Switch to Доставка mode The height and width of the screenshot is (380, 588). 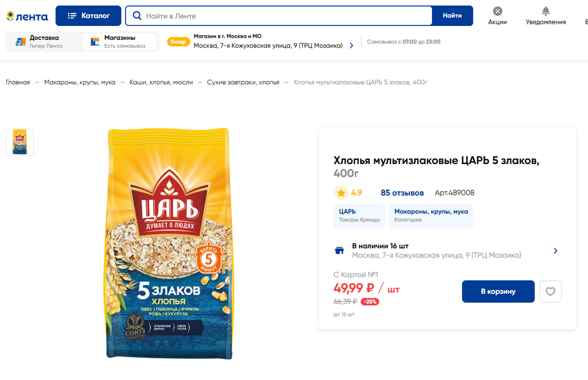(x=44, y=42)
